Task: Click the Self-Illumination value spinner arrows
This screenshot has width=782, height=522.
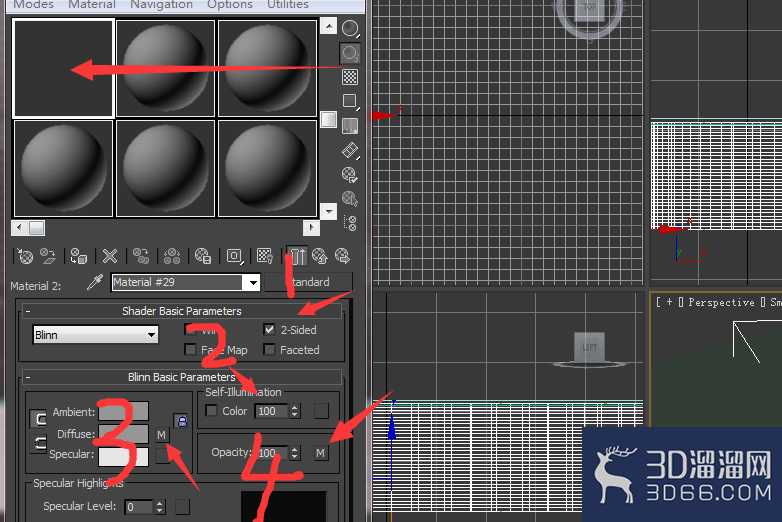Action: 295,411
